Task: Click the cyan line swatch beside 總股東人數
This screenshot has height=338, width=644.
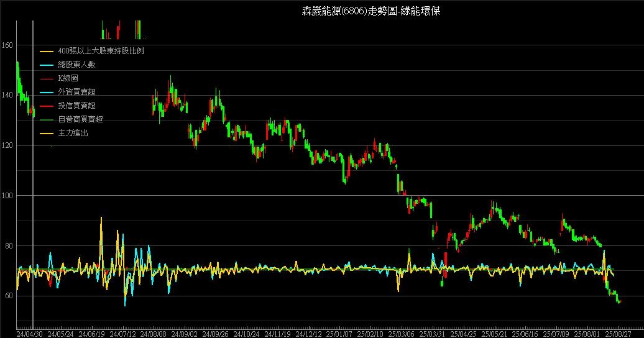Action: [47, 65]
